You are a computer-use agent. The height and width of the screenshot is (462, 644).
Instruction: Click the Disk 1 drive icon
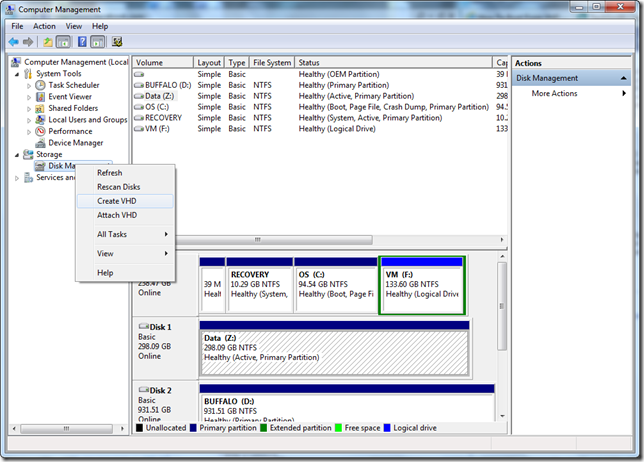click(x=143, y=326)
